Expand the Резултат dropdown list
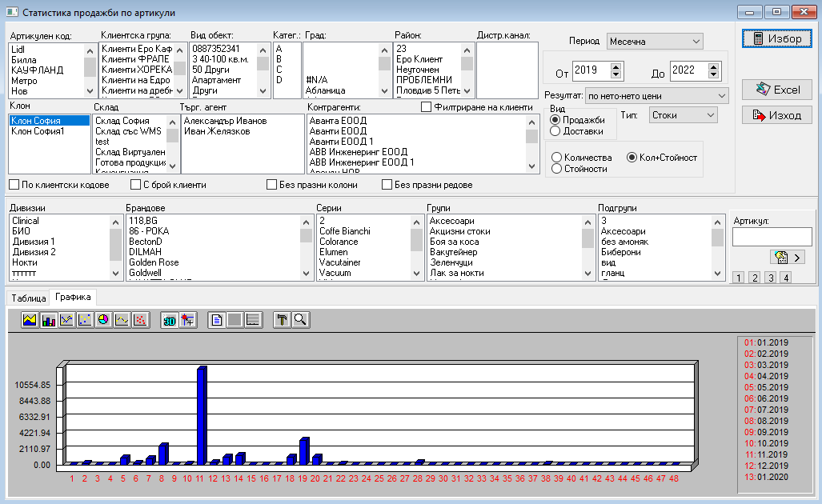This screenshot has height=504, width=822. pos(657,96)
